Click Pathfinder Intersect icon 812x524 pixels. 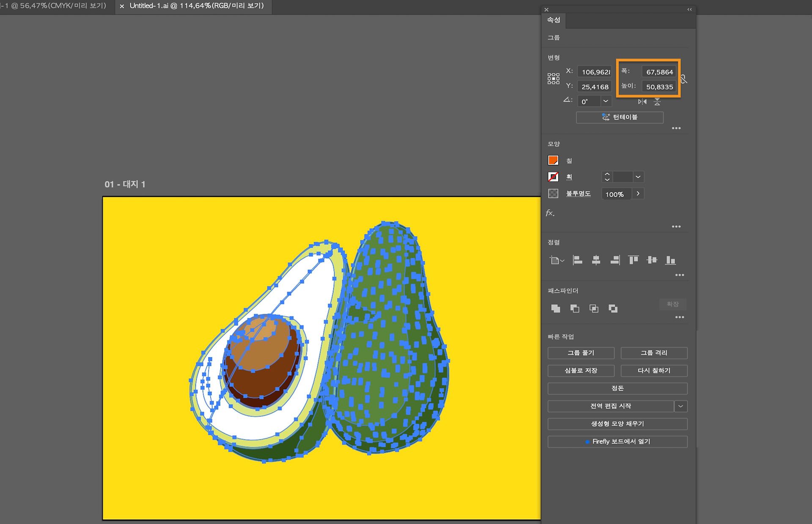coord(594,308)
